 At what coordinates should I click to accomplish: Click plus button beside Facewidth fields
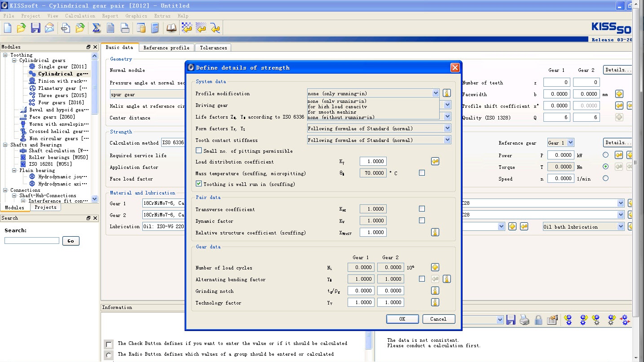click(x=619, y=94)
